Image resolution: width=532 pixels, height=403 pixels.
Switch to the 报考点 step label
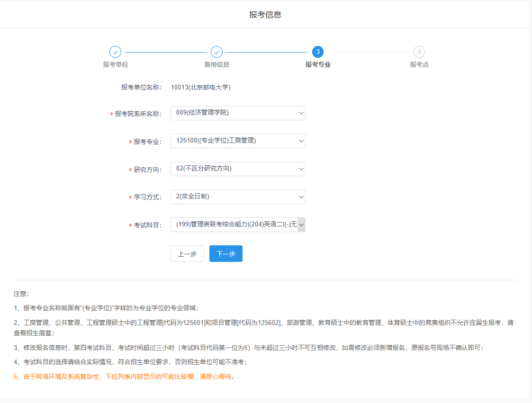tap(419, 64)
